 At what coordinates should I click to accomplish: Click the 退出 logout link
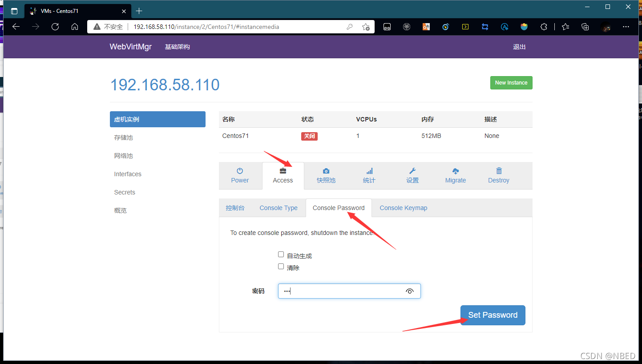tap(519, 47)
